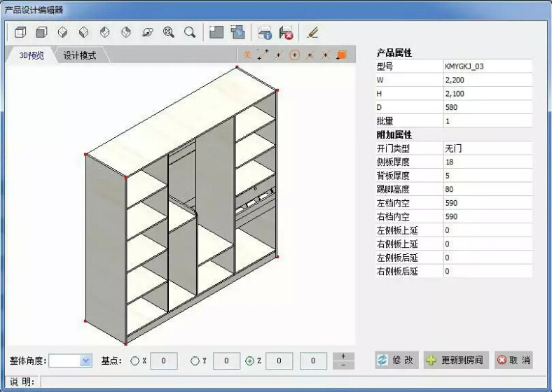
Task: Switch to the 3D预览 tab
Action: [x=31, y=55]
